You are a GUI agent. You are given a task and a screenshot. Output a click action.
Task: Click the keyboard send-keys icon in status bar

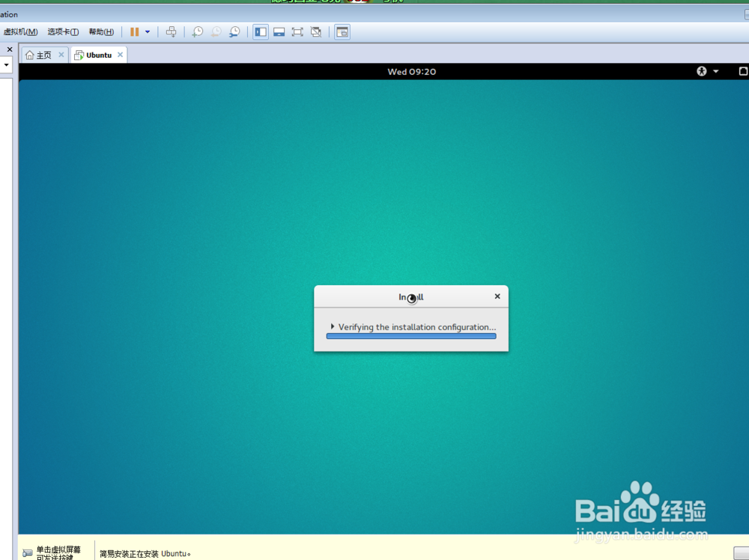pos(27,553)
